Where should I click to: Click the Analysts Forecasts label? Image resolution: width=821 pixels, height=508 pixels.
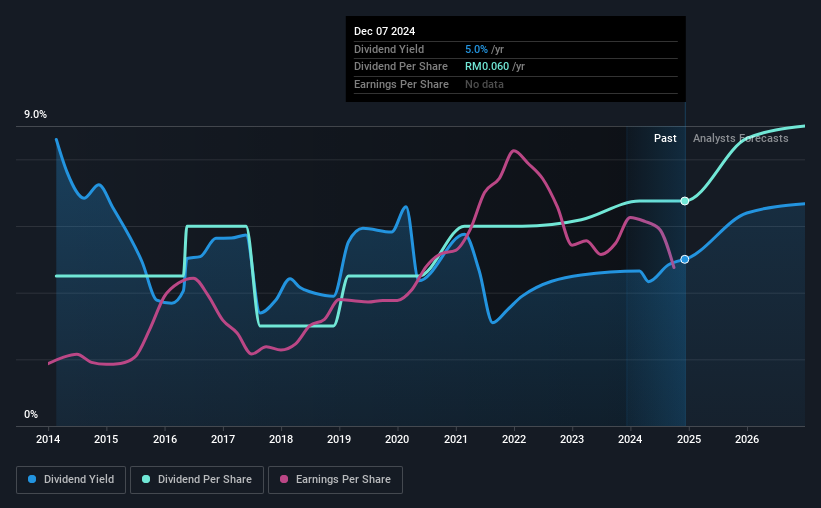pyautogui.click(x=740, y=138)
